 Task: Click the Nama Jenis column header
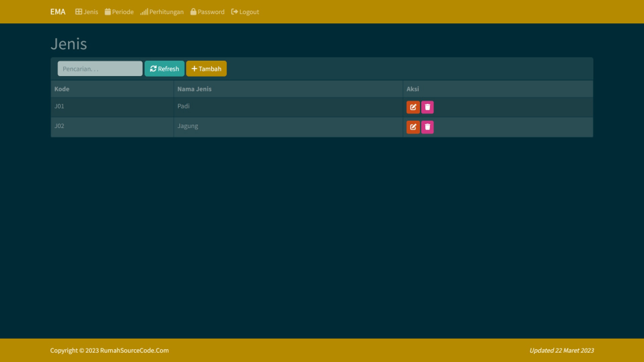click(194, 89)
